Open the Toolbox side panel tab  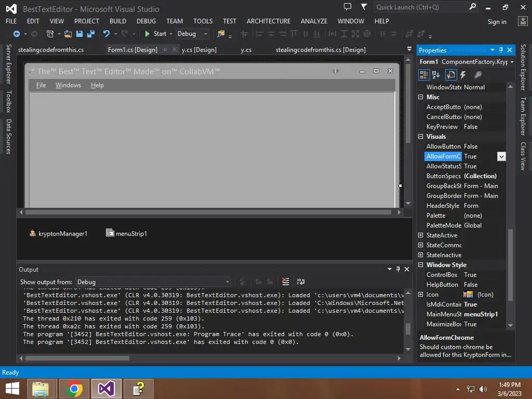[8, 101]
